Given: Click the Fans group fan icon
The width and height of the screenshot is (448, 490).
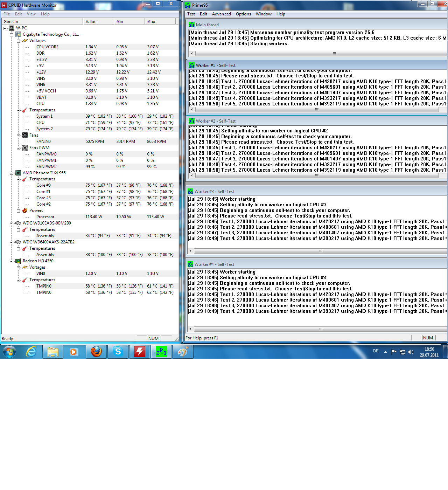Looking at the screenshot, I should [x=25, y=135].
